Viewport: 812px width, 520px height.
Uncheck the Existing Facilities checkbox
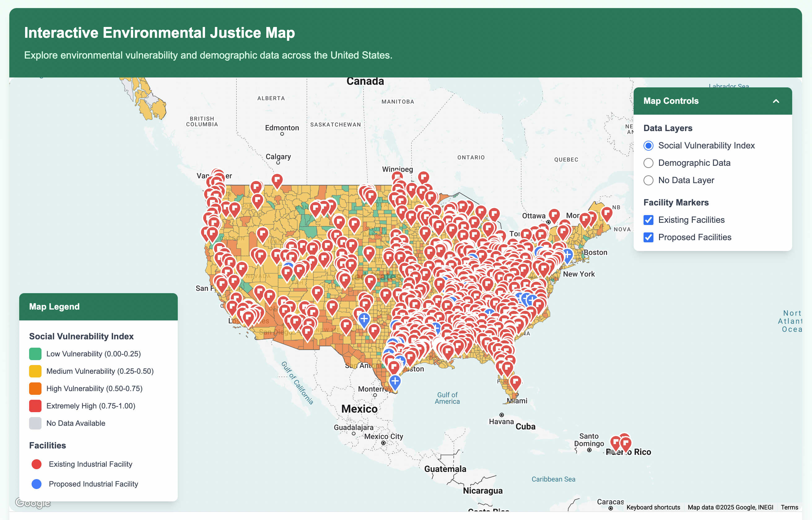click(648, 220)
